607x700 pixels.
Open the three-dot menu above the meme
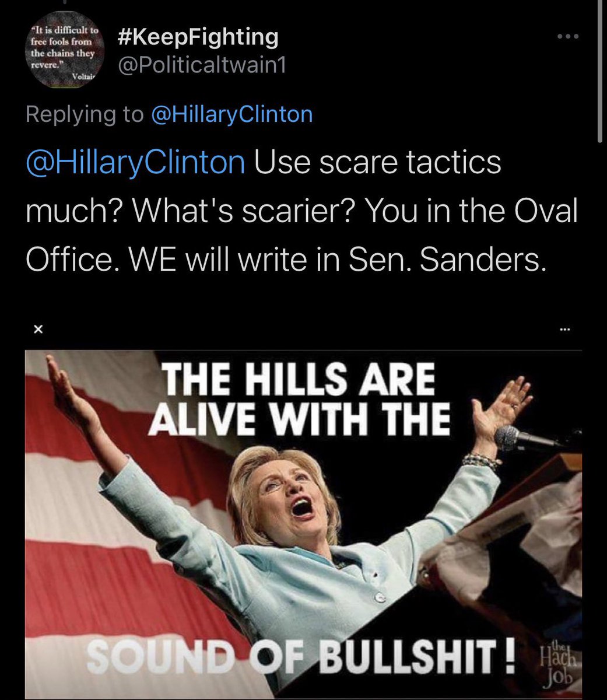(x=564, y=330)
